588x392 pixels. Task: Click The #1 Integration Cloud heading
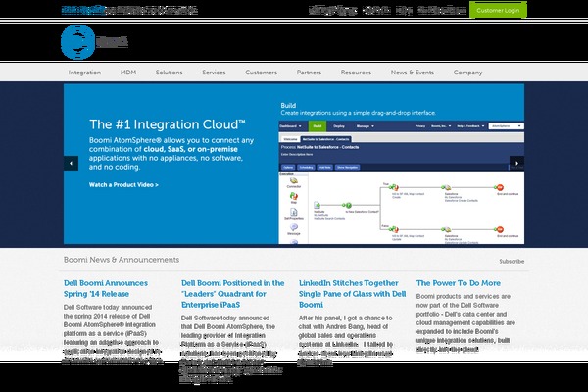(168, 124)
